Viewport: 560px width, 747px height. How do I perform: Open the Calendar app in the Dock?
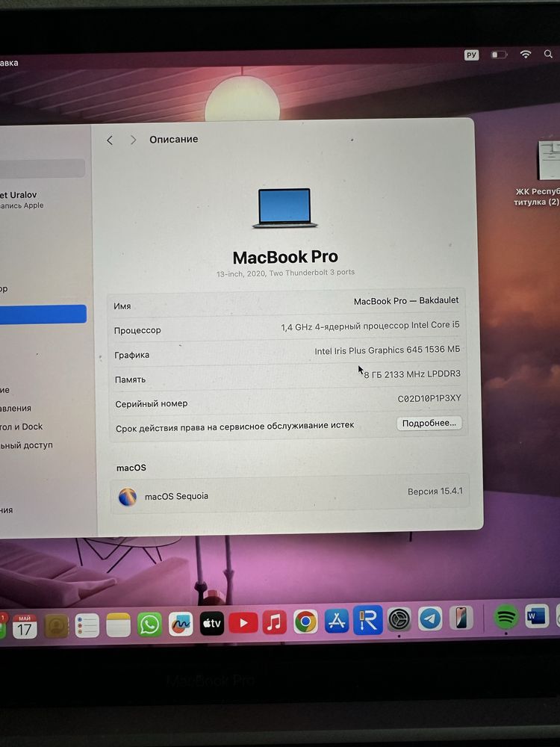coord(25,625)
